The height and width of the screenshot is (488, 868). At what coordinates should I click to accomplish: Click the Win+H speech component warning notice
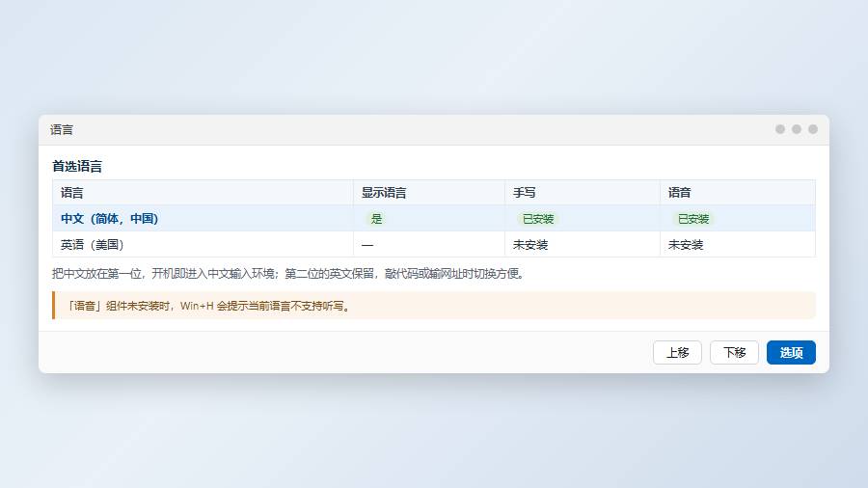(x=433, y=306)
